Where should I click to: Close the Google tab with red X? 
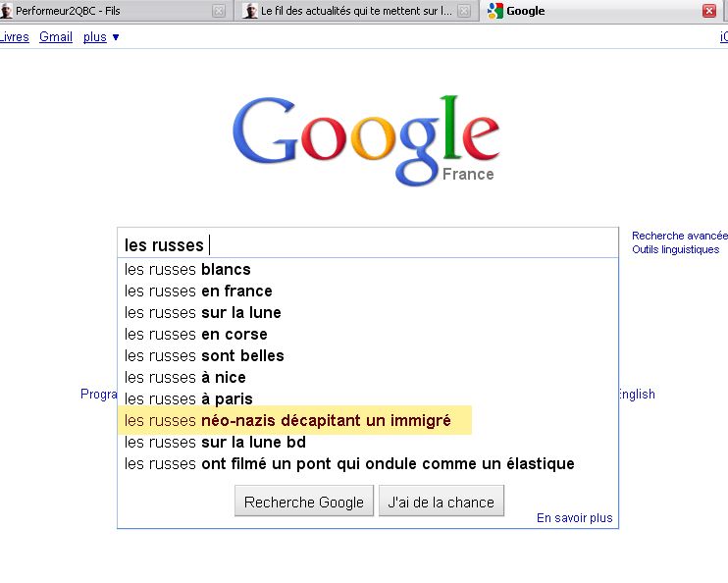[709, 11]
